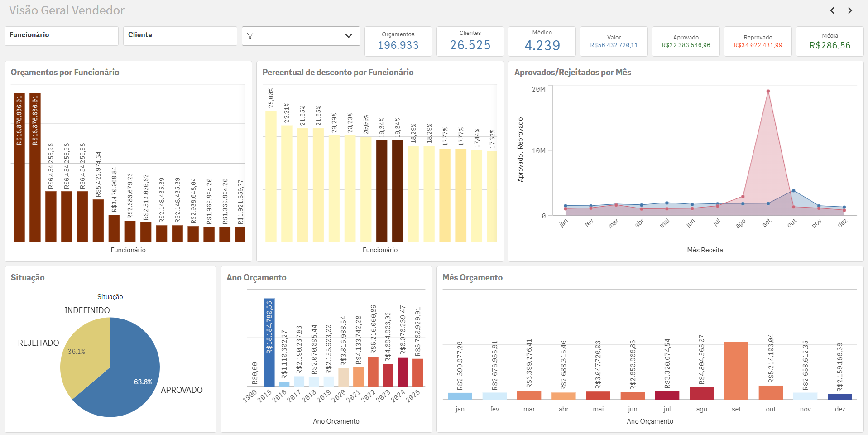Select the 25,00% discount bar
This screenshot has width=868, height=435.
(271, 177)
